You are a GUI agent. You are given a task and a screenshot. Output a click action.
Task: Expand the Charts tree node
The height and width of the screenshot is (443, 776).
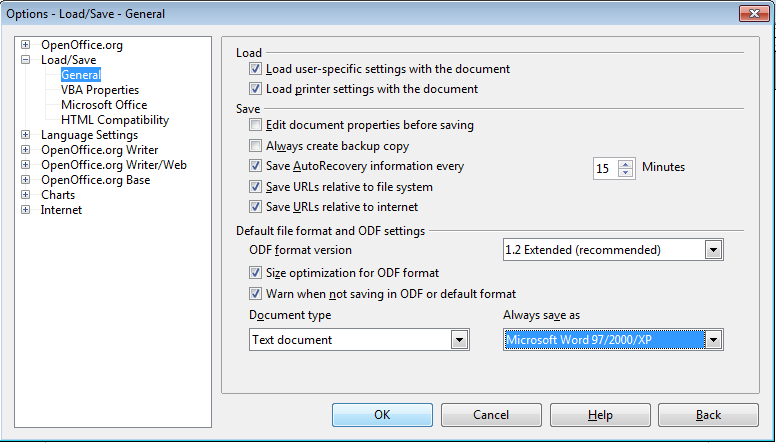(25, 195)
